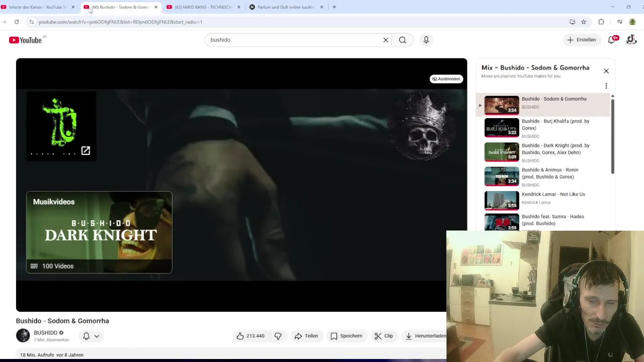644x362 pixels.
Task: Close the FARID BANG browser tab
Action: tap(238, 7)
